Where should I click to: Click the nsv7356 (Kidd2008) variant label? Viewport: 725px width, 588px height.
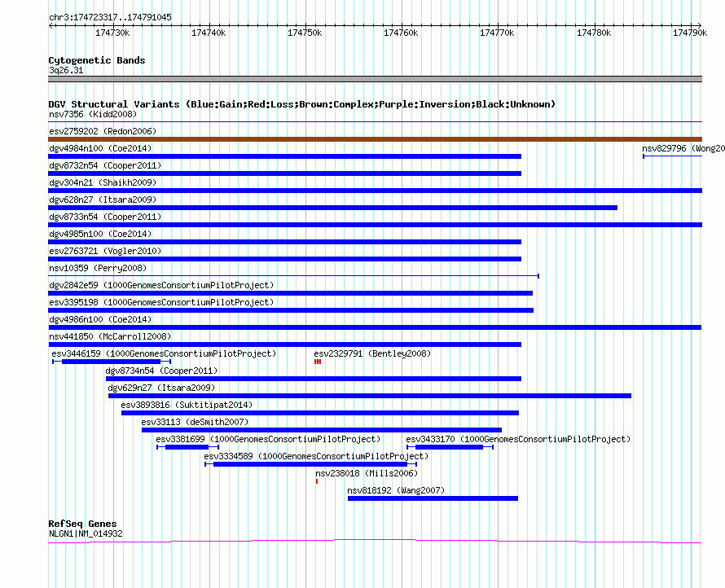tap(93, 114)
